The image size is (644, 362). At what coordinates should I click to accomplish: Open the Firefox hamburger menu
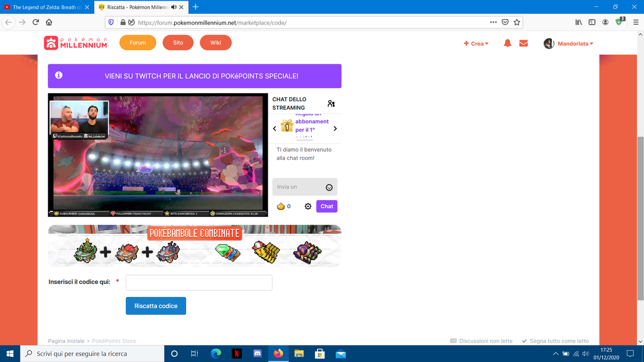635,22
